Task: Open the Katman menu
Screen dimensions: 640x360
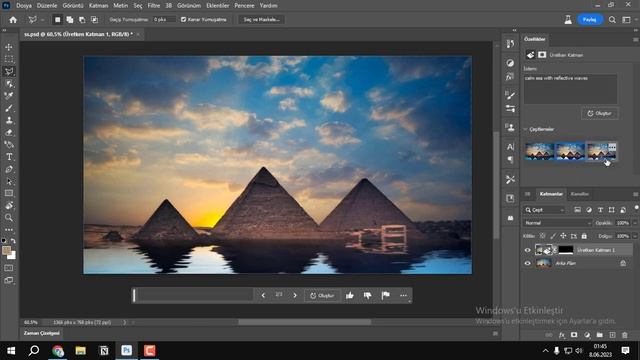Action: click(98, 6)
